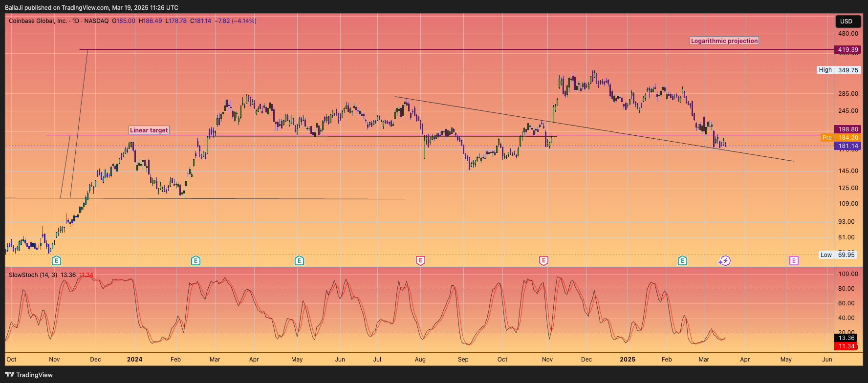Click the −7.82 (−4.14%) change value

tap(237, 21)
